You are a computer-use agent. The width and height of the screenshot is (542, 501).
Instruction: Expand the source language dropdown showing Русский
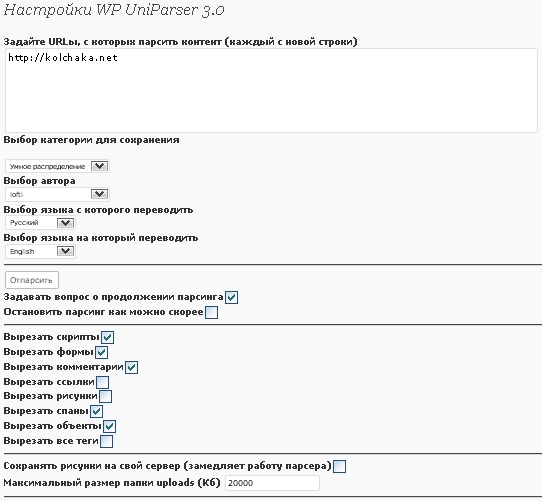point(40,223)
